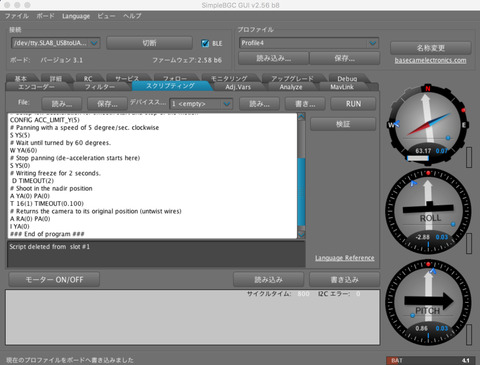The width and height of the screenshot is (480, 365).
Task: Switch to the モニタリング tab
Action: click(x=229, y=78)
